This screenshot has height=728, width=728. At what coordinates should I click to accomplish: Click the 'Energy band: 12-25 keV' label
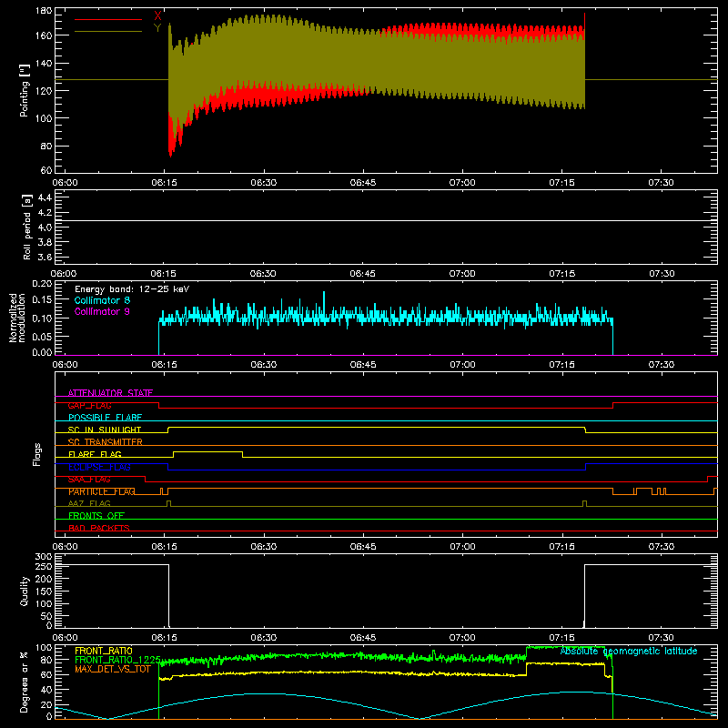[x=132, y=289]
